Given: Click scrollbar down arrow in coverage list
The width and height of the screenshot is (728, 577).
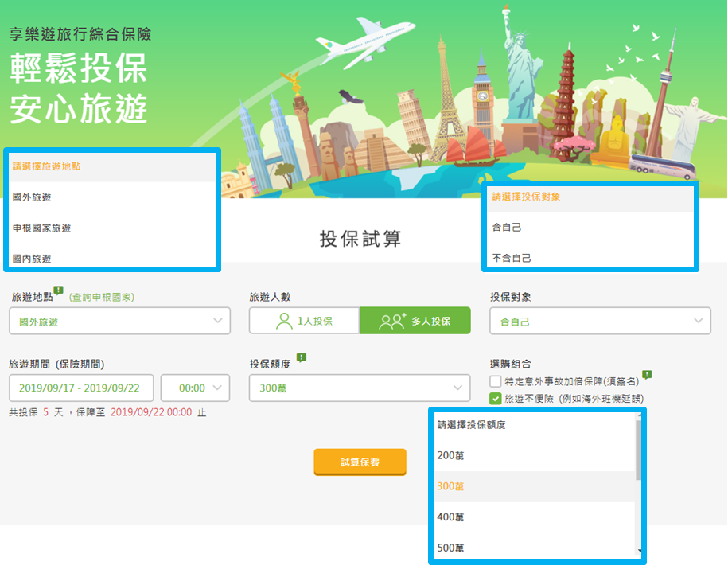Looking at the screenshot, I should pyautogui.click(x=640, y=551).
